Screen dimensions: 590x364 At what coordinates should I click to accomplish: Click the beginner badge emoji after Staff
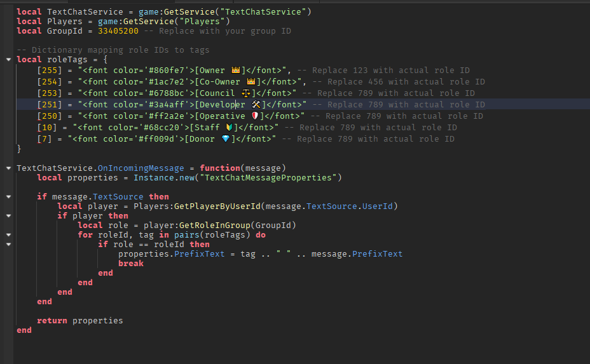pyautogui.click(x=229, y=128)
